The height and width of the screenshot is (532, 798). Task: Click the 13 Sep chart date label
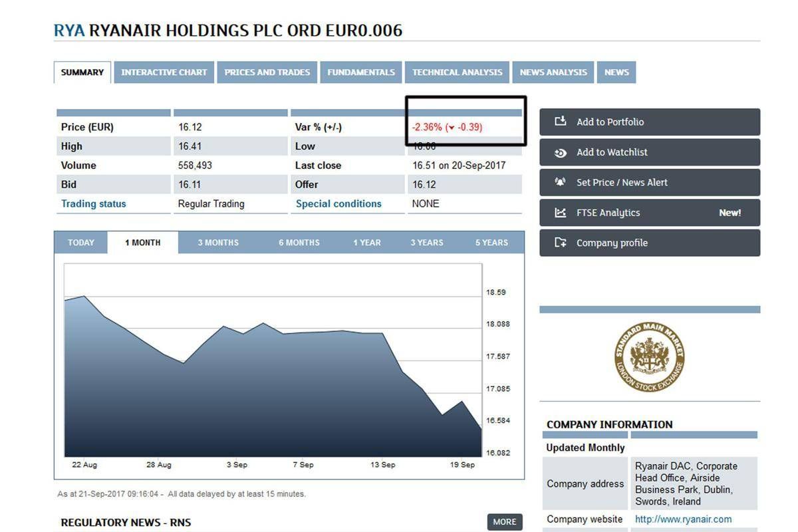click(383, 465)
